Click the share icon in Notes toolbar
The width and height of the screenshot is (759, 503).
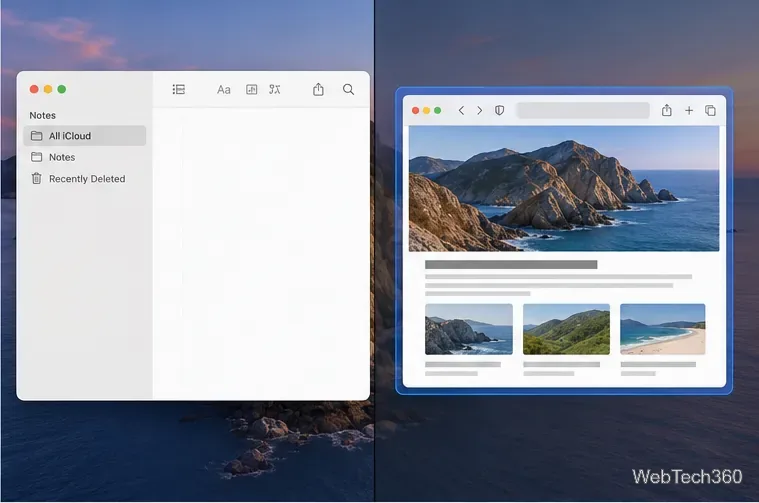(318, 89)
